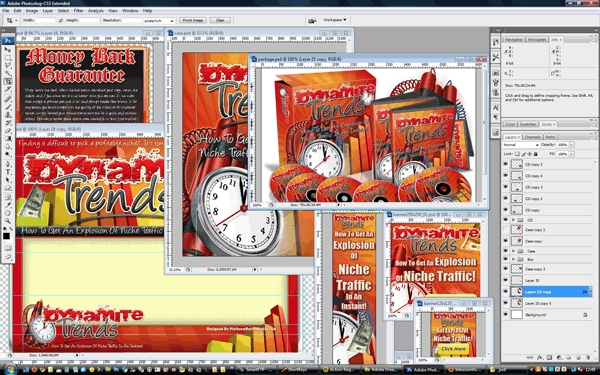Open the Paragraph panel dock icon

pyautogui.click(x=496, y=117)
